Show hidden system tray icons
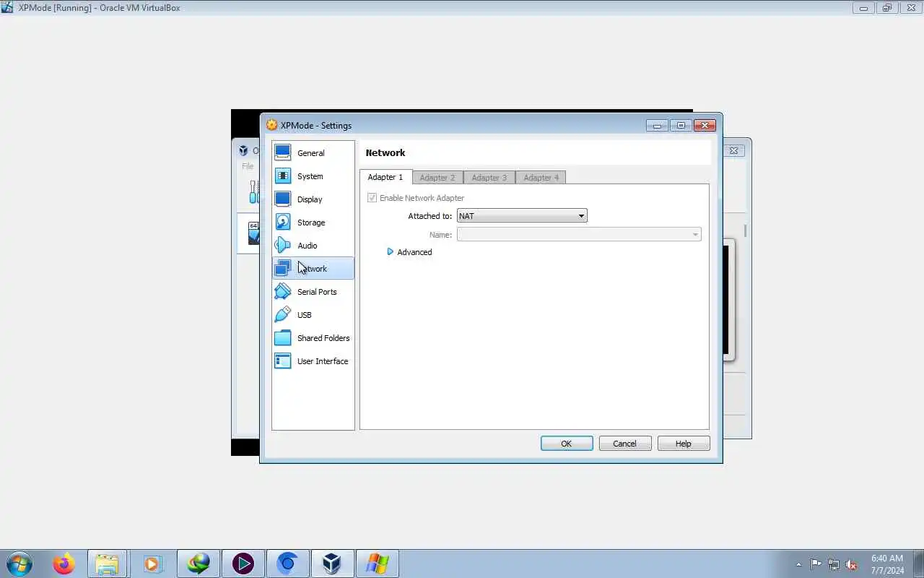Viewport: 924px width, 578px height. 798,564
